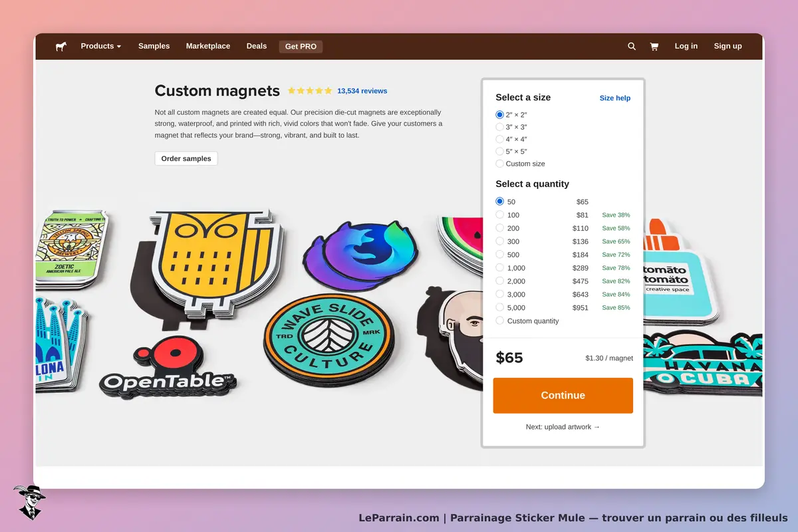Open the search magnifier icon
The width and height of the screenshot is (798, 532).
632,47
